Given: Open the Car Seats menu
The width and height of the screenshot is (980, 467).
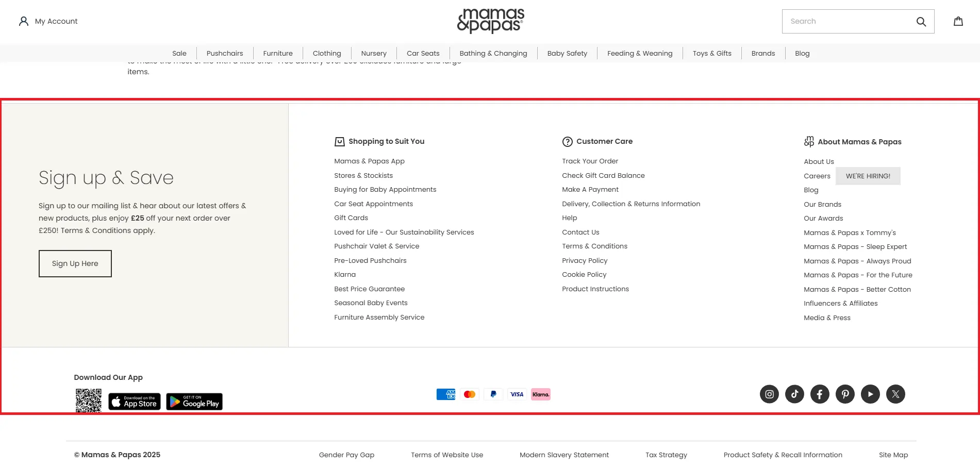Looking at the screenshot, I should pos(423,54).
